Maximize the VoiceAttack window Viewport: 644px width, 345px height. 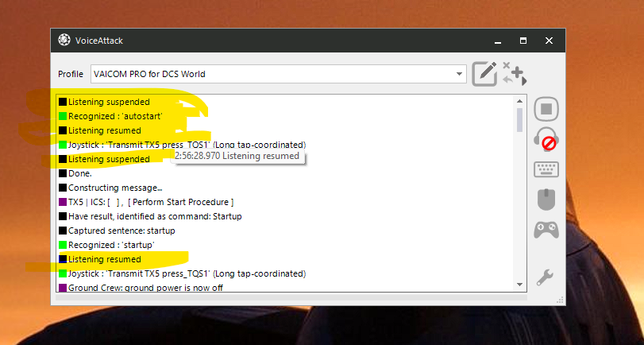tap(523, 41)
